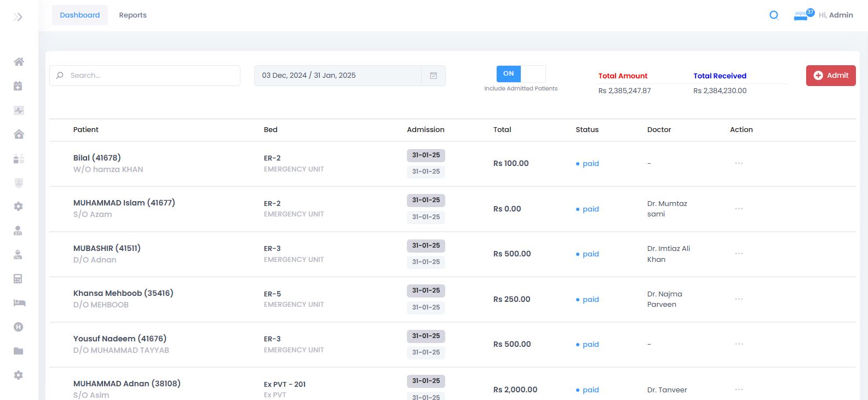This screenshot has height=400, width=868.
Task: Open the action menu for Bilal (41678)
Action: click(x=739, y=163)
